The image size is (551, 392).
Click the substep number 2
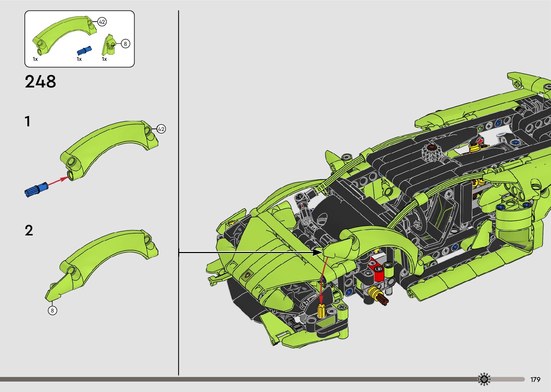click(29, 231)
